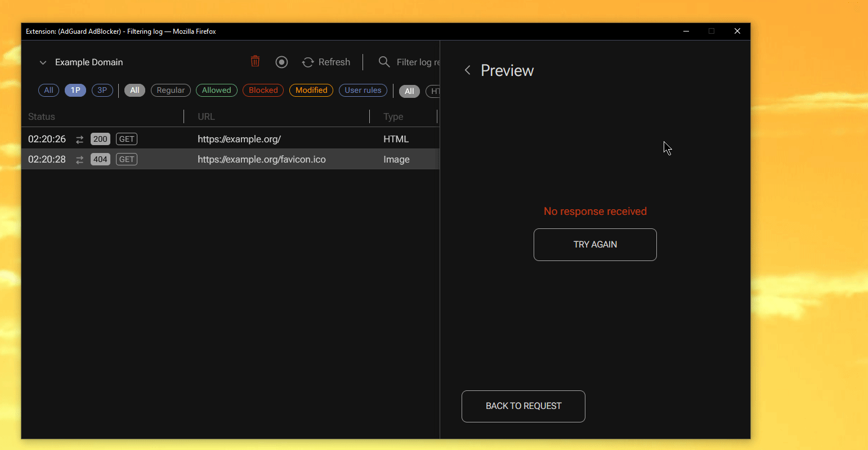Switch to first-party requests with 1P chip
Viewport: 868px width, 450px height.
(x=75, y=90)
